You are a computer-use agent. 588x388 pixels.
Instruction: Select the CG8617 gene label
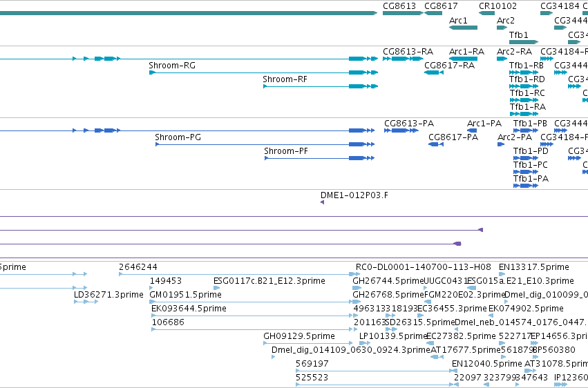click(441, 6)
